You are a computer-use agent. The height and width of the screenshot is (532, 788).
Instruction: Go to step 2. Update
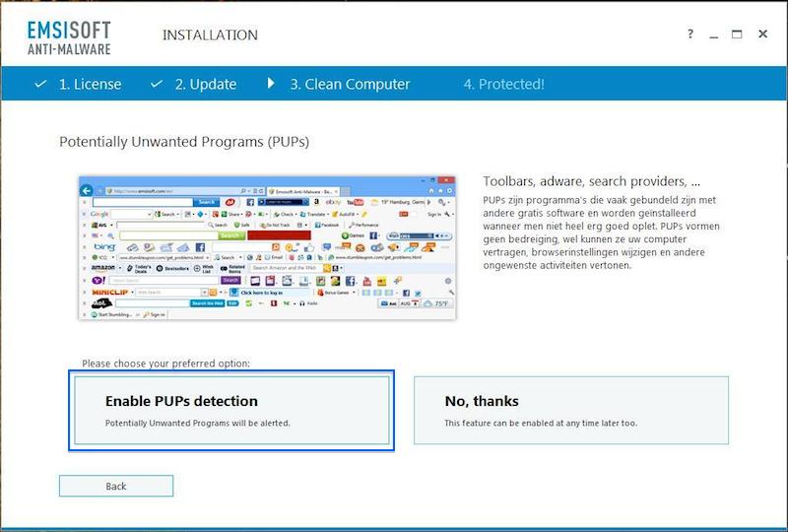tap(206, 84)
